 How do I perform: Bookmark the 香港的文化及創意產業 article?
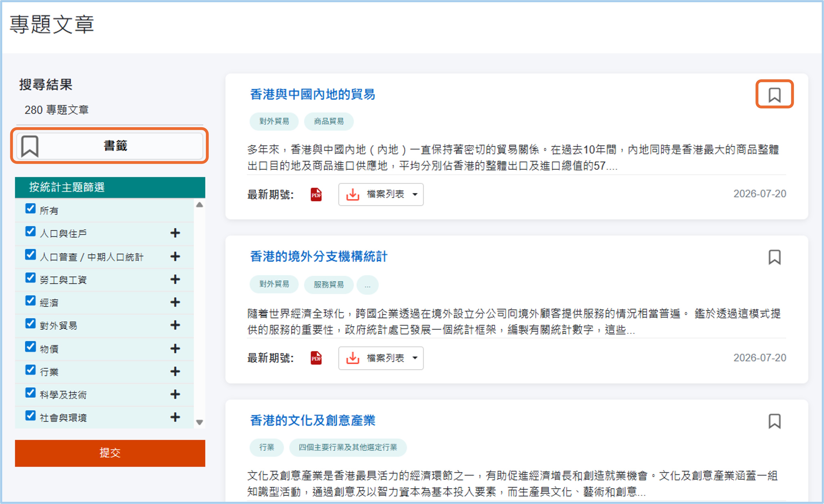pos(774,421)
